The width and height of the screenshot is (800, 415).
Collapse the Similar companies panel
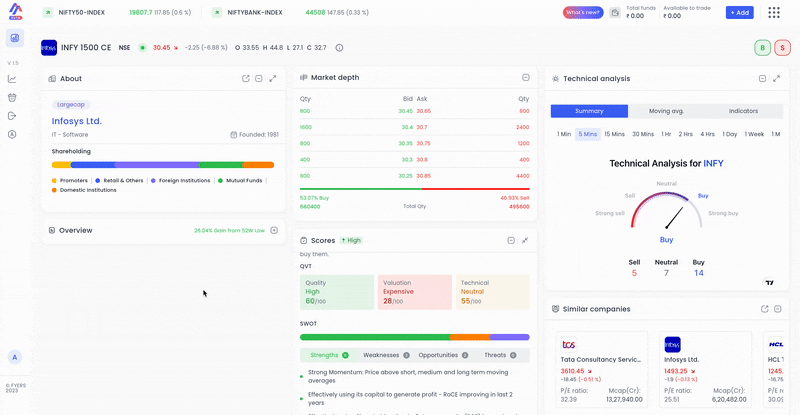click(x=778, y=309)
